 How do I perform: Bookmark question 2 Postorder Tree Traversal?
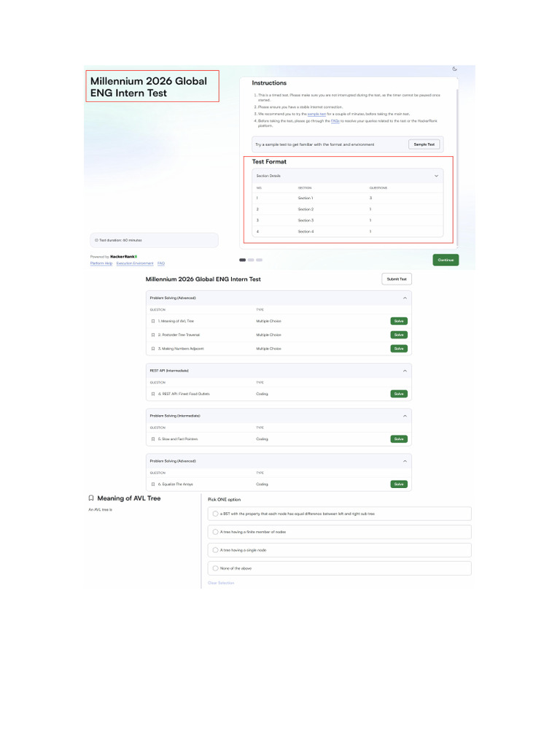[x=153, y=335]
